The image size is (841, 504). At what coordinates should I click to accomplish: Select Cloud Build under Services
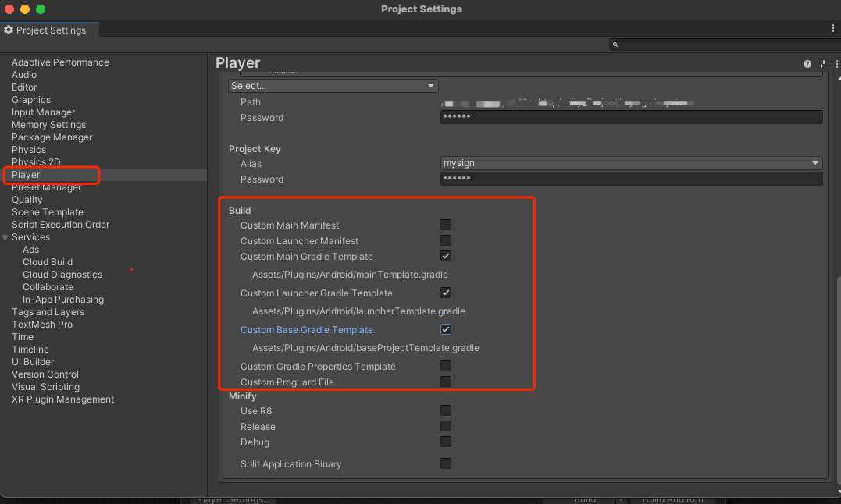(x=48, y=262)
